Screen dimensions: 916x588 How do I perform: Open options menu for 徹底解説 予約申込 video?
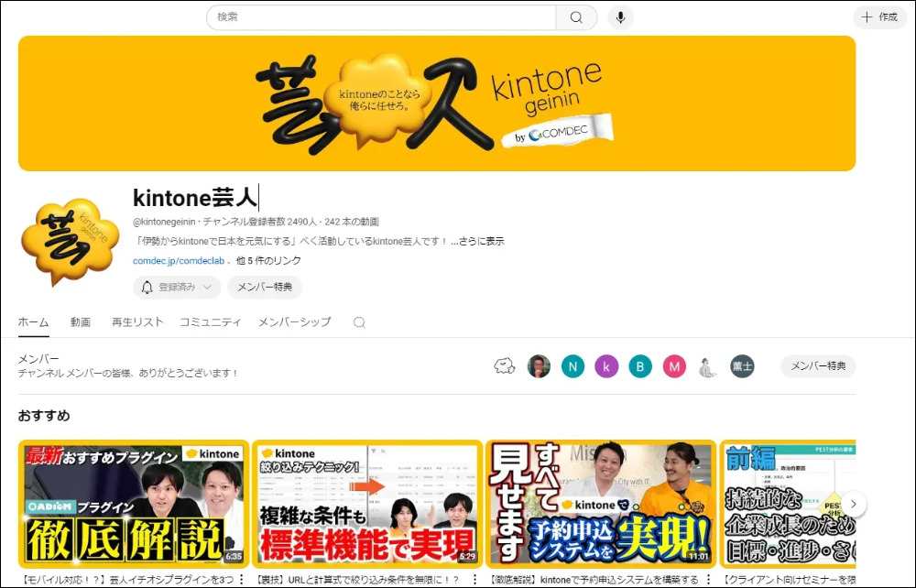point(709,580)
